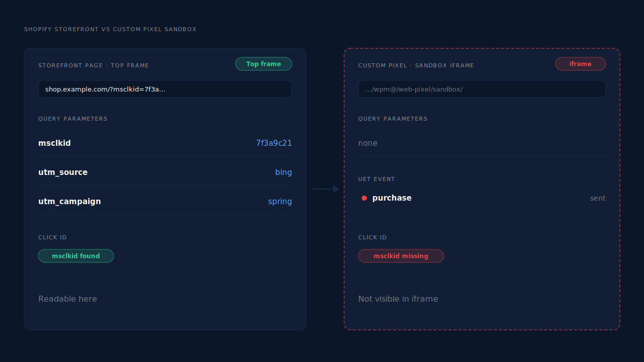Click the sent status text

(598, 198)
